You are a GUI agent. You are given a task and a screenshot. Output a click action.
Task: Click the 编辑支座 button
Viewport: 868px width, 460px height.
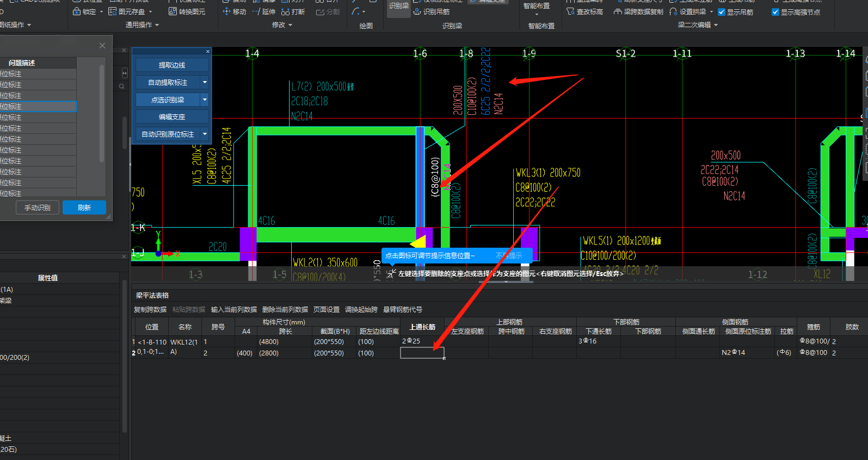[x=172, y=116]
